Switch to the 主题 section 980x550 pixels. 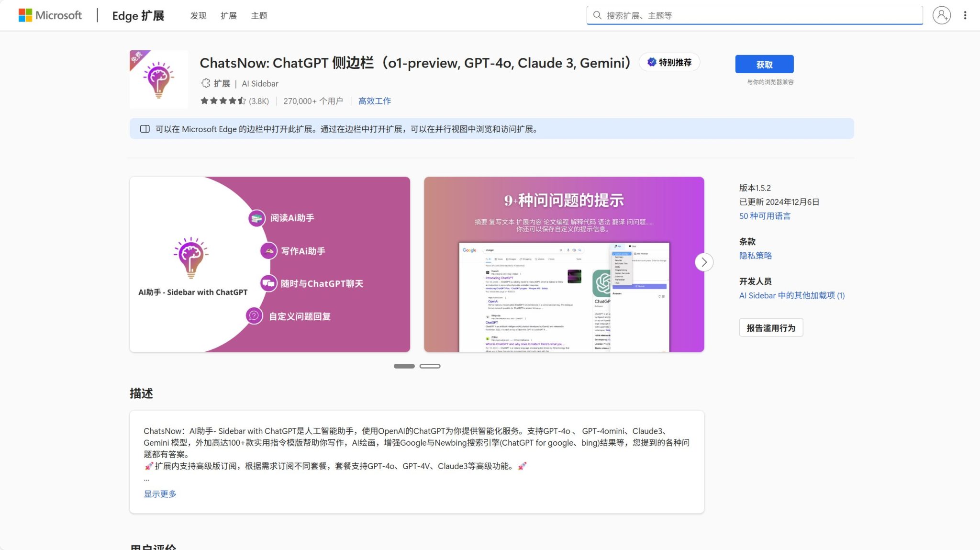pos(259,15)
